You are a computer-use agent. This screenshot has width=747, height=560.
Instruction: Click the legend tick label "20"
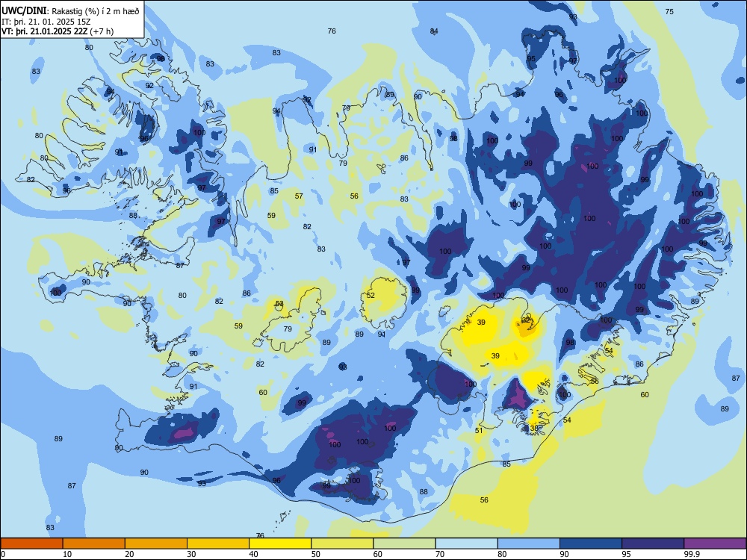[x=129, y=554]
